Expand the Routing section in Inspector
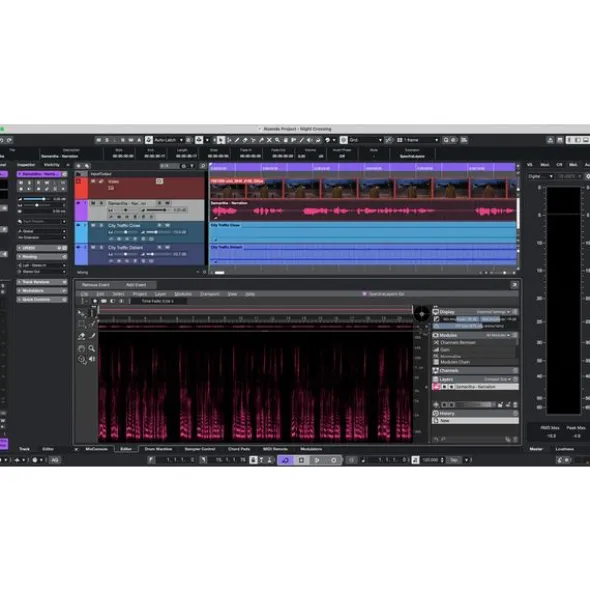 tap(42, 257)
